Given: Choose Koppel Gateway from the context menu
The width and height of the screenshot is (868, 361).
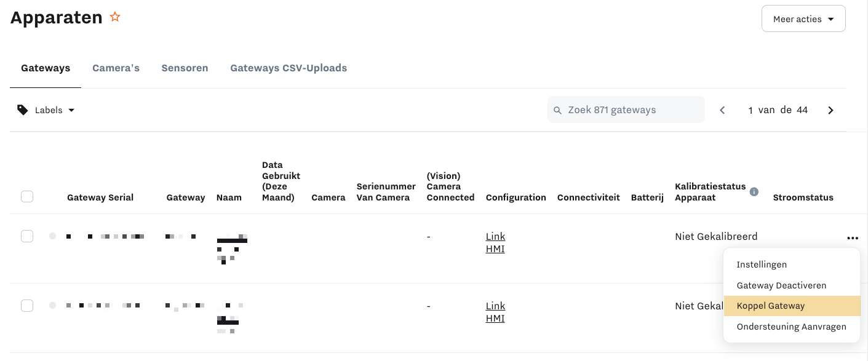Looking at the screenshot, I should click(771, 306).
